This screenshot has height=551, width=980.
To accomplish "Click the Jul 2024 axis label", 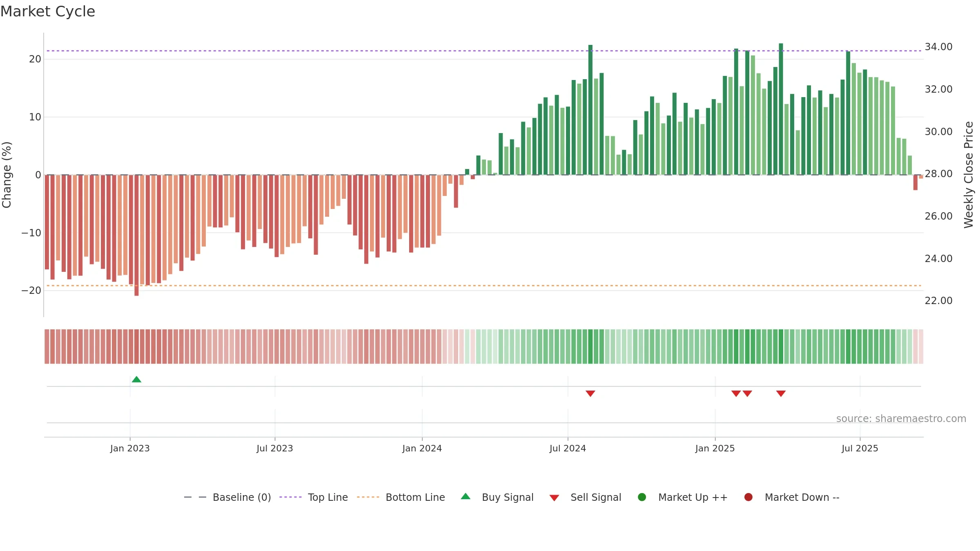I will (568, 448).
